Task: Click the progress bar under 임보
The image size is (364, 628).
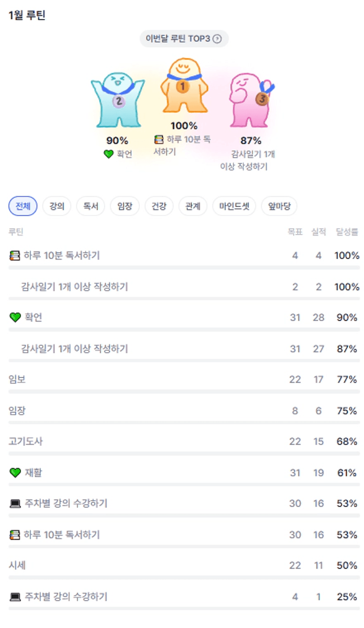Action: pos(184,391)
